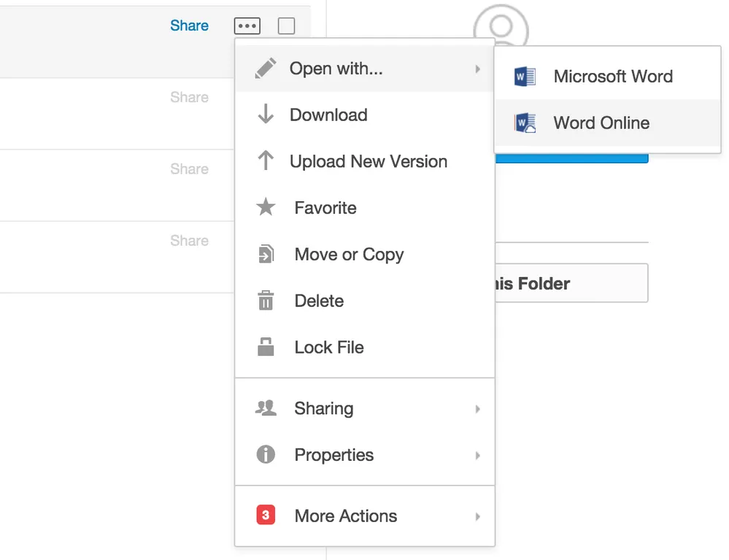Click the Microsoft Word application icon
The height and width of the screenshot is (560, 729).
(525, 77)
